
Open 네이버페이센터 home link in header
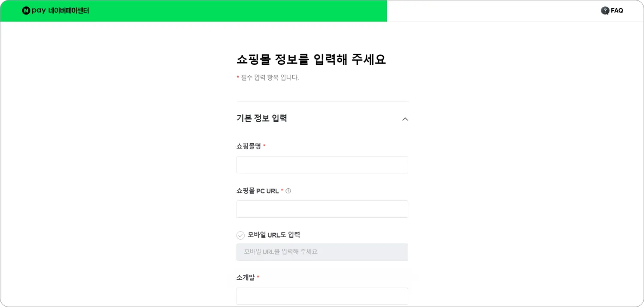pyautogui.click(x=69, y=11)
